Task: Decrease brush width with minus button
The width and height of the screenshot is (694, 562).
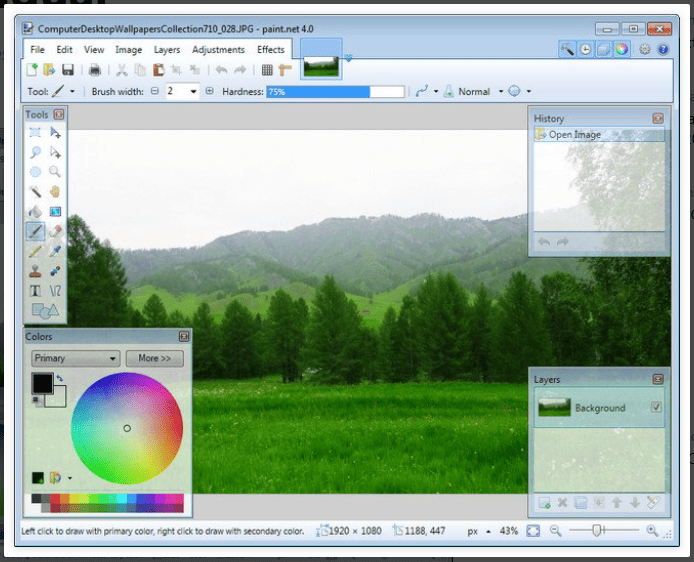Action: point(154,91)
